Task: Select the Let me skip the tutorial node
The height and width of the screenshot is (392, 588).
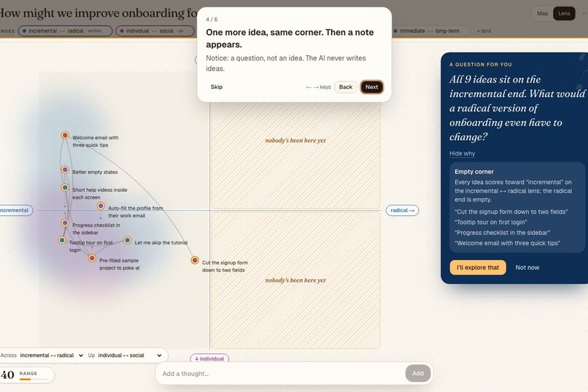Action: coord(128,240)
